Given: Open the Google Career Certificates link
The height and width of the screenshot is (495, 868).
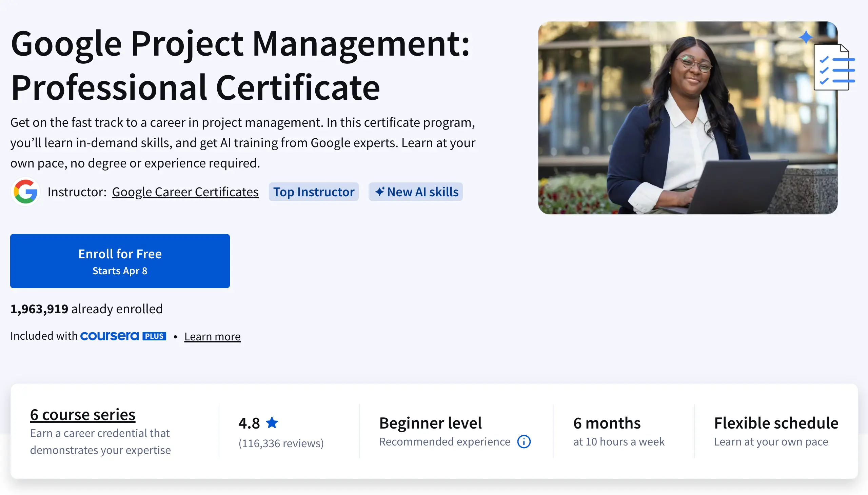Looking at the screenshot, I should pyautogui.click(x=185, y=192).
